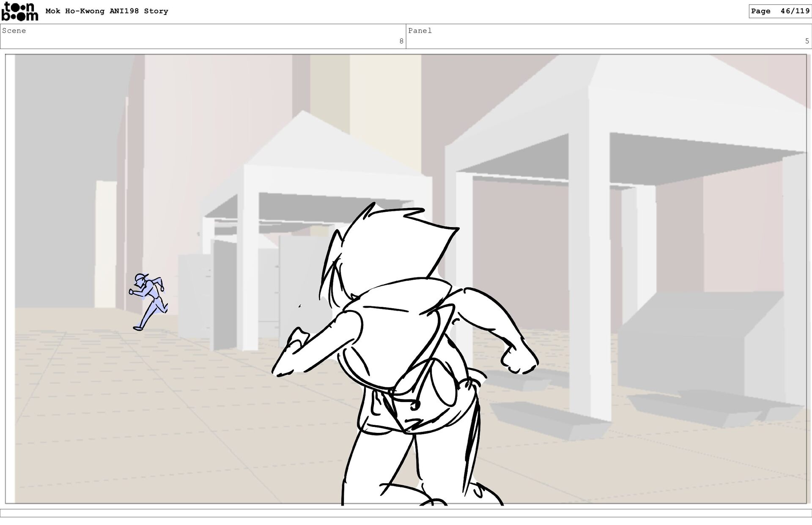This screenshot has width=812, height=525.
Task: Click the Scene label text
Action: click(x=14, y=30)
